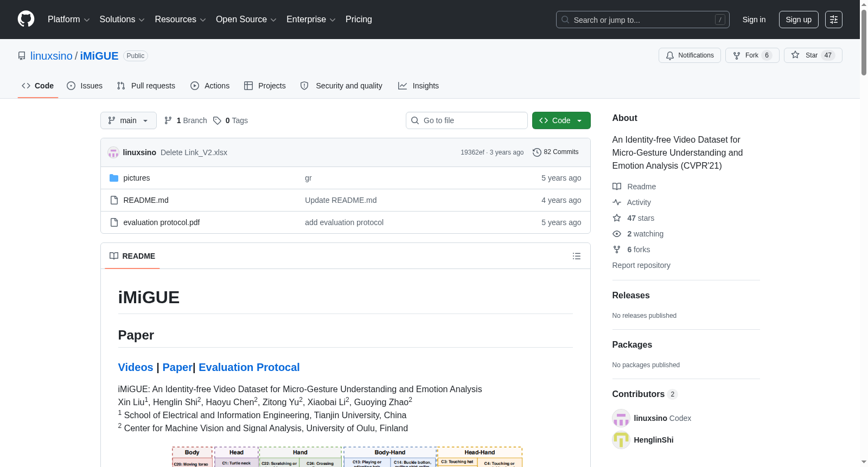
Task: Open the Delete Link_V2.xlsx commit message
Action: [194, 152]
